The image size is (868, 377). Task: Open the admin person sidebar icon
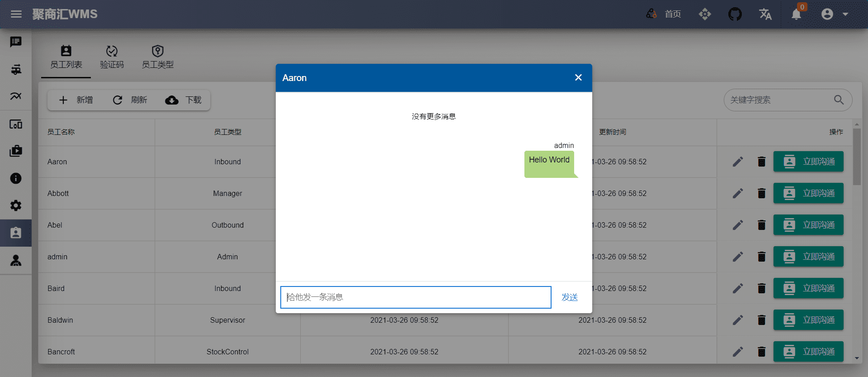pyautogui.click(x=16, y=260)
